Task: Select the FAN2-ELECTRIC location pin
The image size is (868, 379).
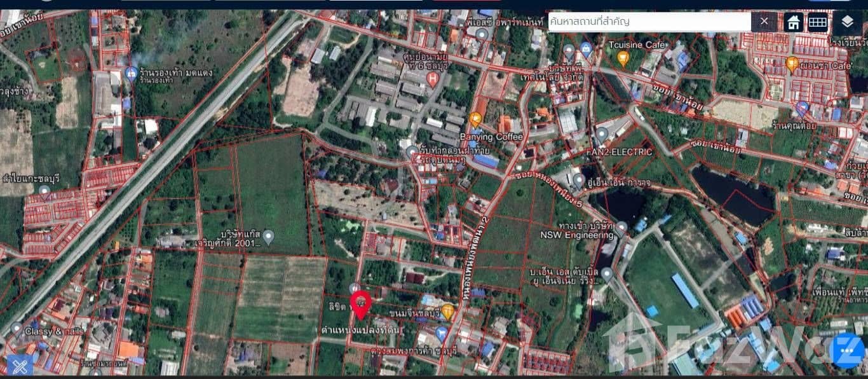Action: (602, 135)
